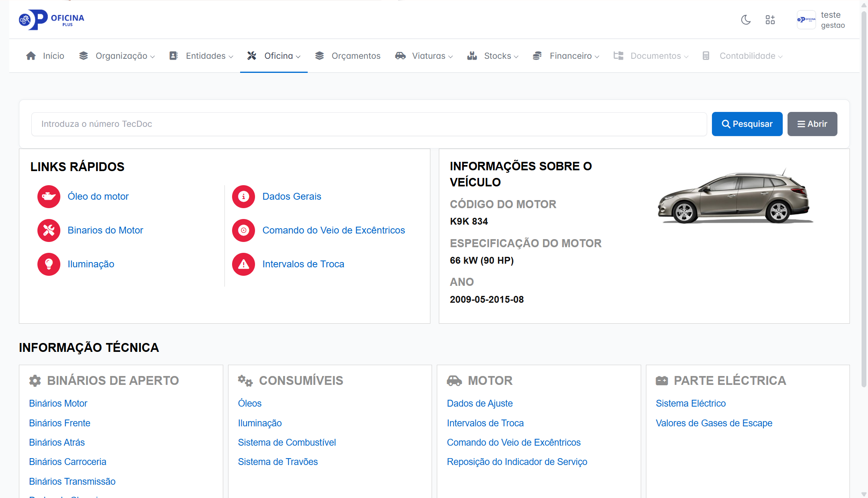
Task: Expand the Organização menu chevron
Action: pyautogui.click(x=152, y=57)
